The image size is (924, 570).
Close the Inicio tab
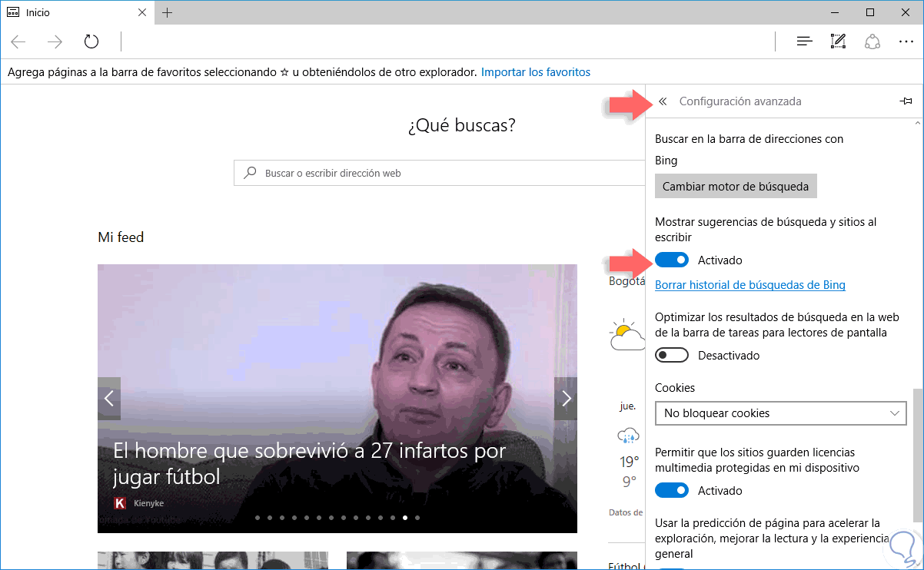click(x=142, y=12)
